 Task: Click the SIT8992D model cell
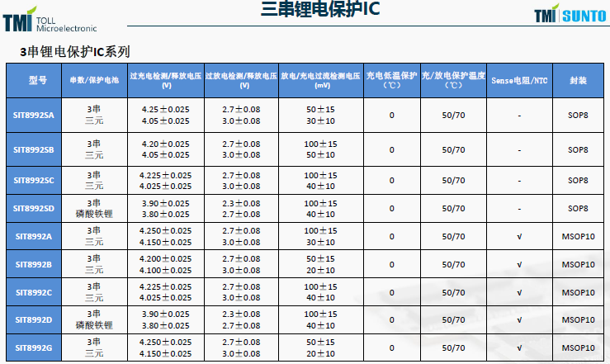click(34, 319)
